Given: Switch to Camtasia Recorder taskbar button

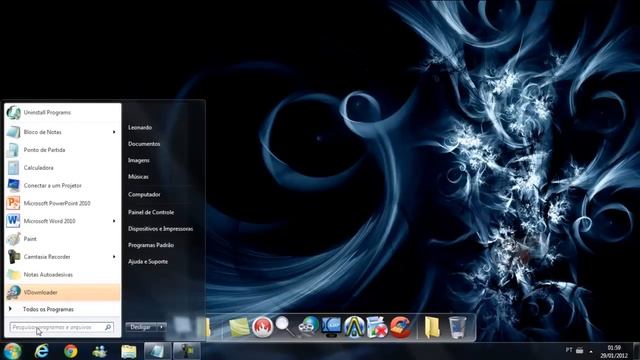Looking at the screenshot, I should [x=187, y=351].
